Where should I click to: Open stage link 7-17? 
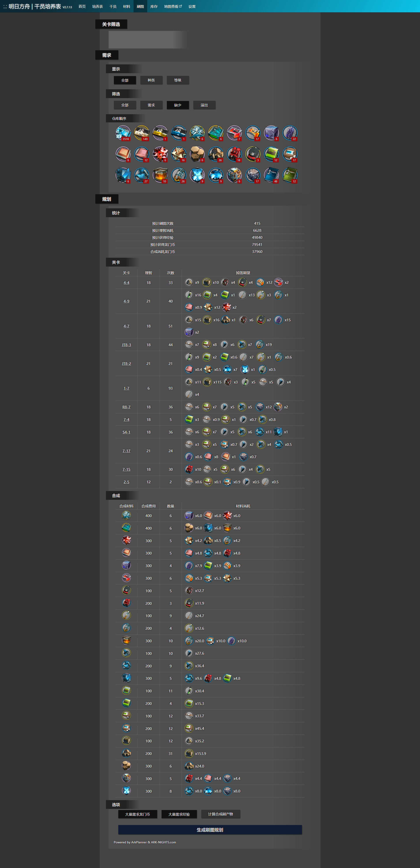point(126,451)
